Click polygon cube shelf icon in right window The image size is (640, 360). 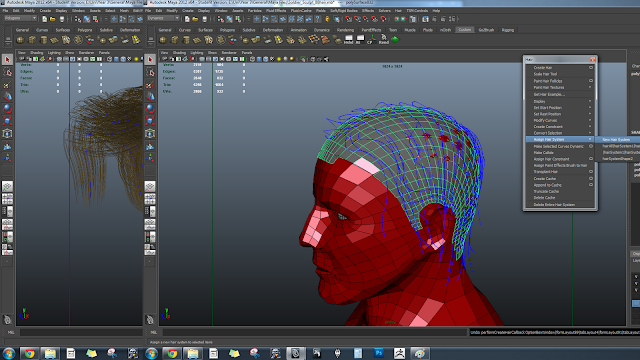175,40
